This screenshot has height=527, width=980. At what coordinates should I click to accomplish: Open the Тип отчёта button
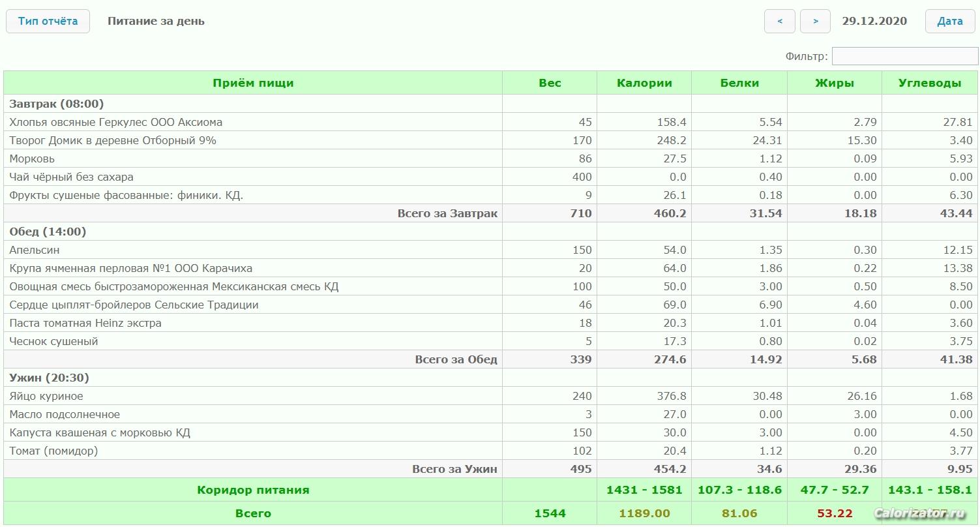point(48,21)
